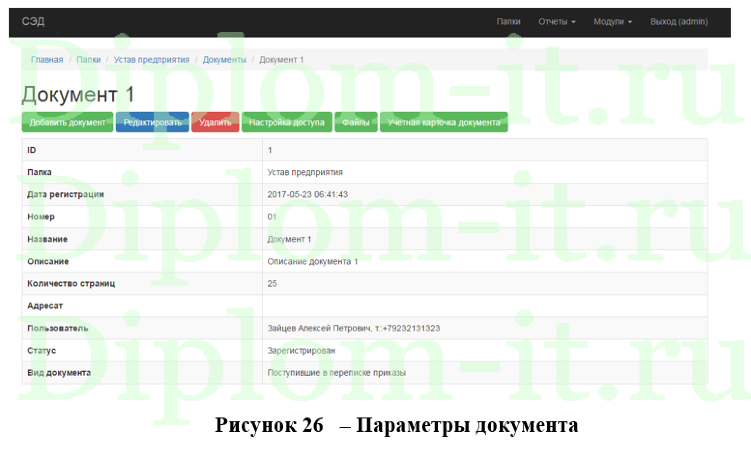The image size is (751, 460).
Task: Expand the Модули dropdown menu
Action: [612, 21]
